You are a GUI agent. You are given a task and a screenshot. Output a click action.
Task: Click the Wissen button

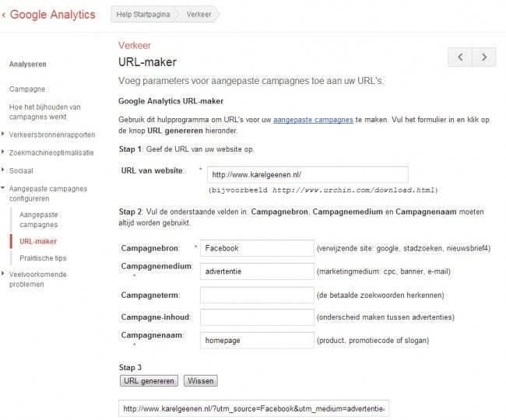201,380
